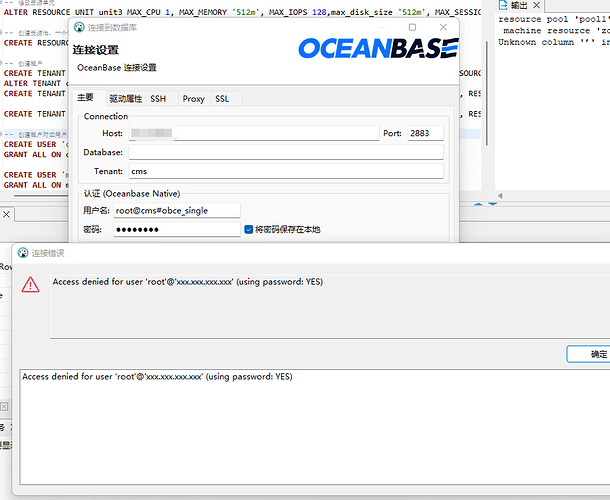The width and height of the screenshot is (610, 500).
Task: Click the DBeaver icon in 连接到数据库 title
Action: coord(79,27)
